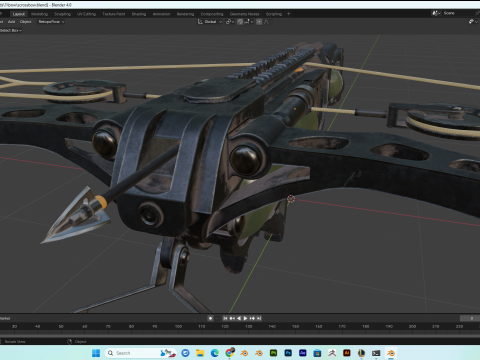Switch to the Shading workspace tab
This screenshot has height=360, width=480.
[x=139, y=14]
